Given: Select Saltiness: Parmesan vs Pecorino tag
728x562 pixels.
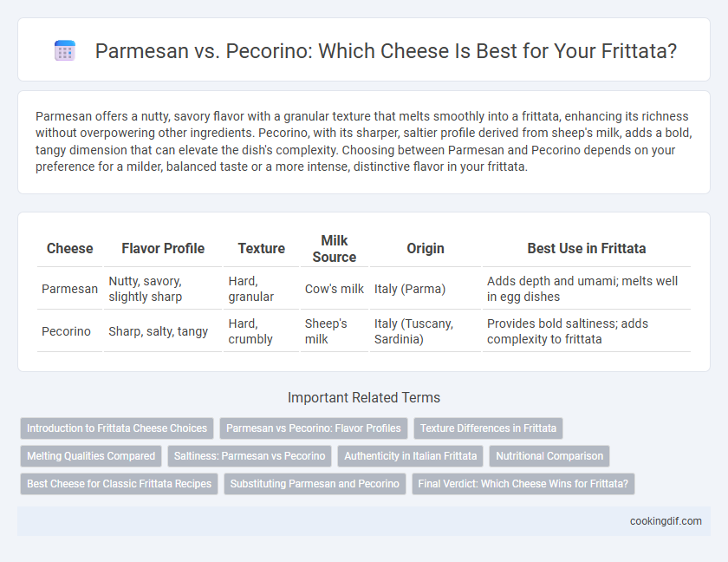Looking at the screenshot, I should [x=250, y=456].
